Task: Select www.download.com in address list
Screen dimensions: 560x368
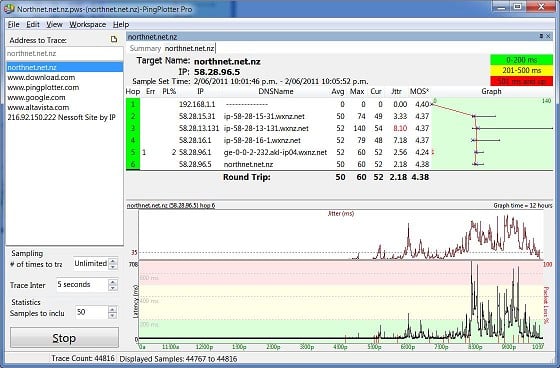Action: (41, 77)
